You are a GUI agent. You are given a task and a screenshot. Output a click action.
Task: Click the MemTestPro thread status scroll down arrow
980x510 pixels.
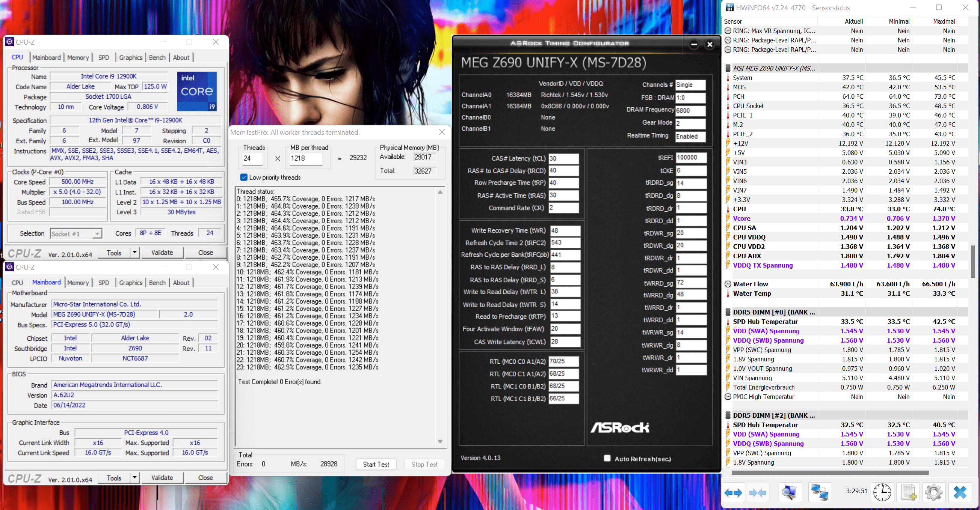click(440, 442)
